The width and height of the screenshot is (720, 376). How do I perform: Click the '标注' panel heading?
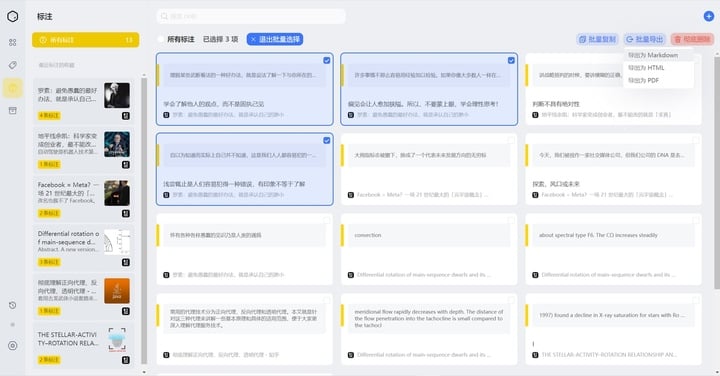click(x=45, y=17)
